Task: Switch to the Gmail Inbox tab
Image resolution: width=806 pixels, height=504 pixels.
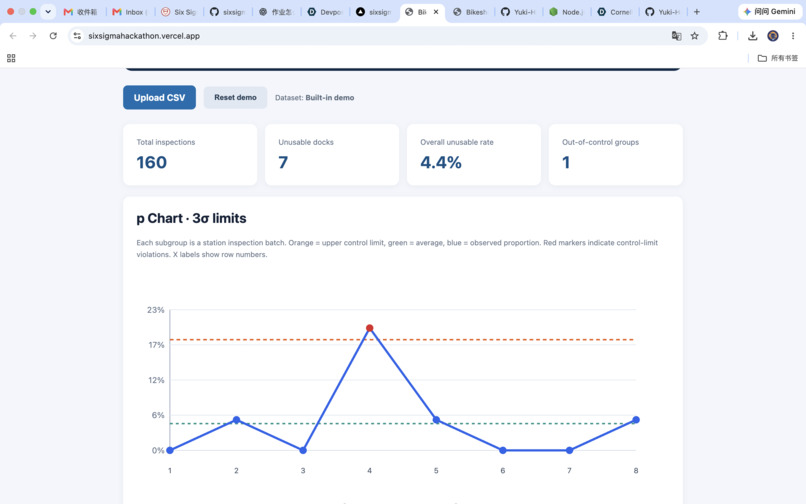Action: [131, 12]
